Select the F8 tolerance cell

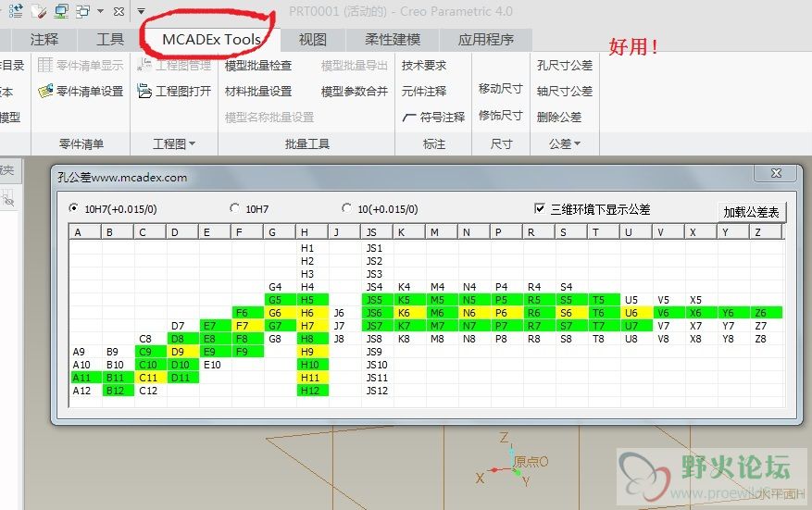[247, 339]
